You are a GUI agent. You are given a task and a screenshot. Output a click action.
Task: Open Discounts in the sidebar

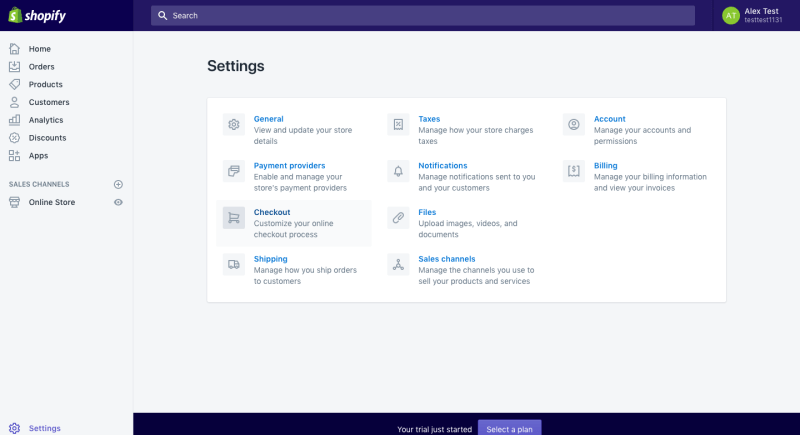pyautogui.click(x=47, y=138)
